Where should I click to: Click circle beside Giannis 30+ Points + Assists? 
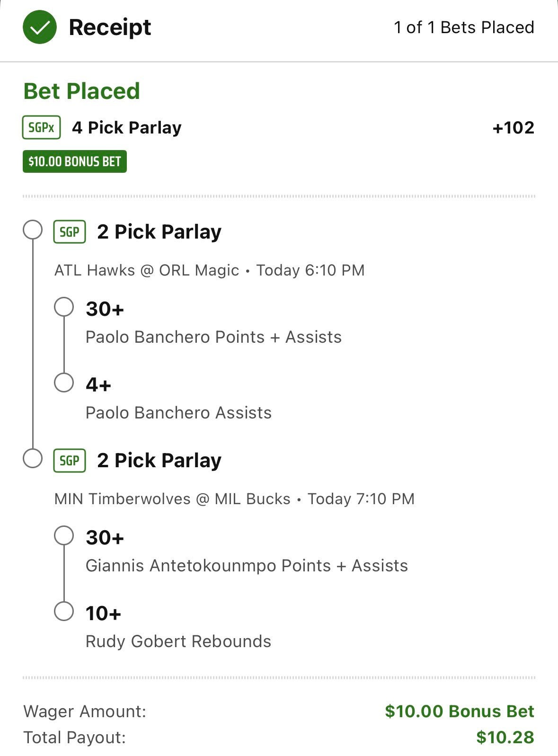coord(64,535)
